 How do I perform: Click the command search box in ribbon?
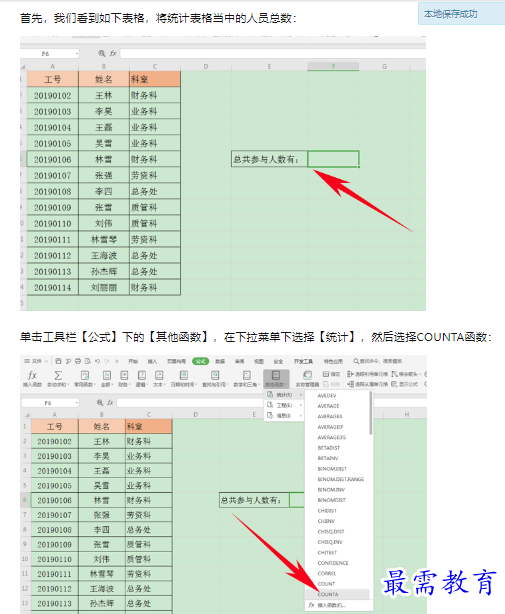(x=378, y=361)
